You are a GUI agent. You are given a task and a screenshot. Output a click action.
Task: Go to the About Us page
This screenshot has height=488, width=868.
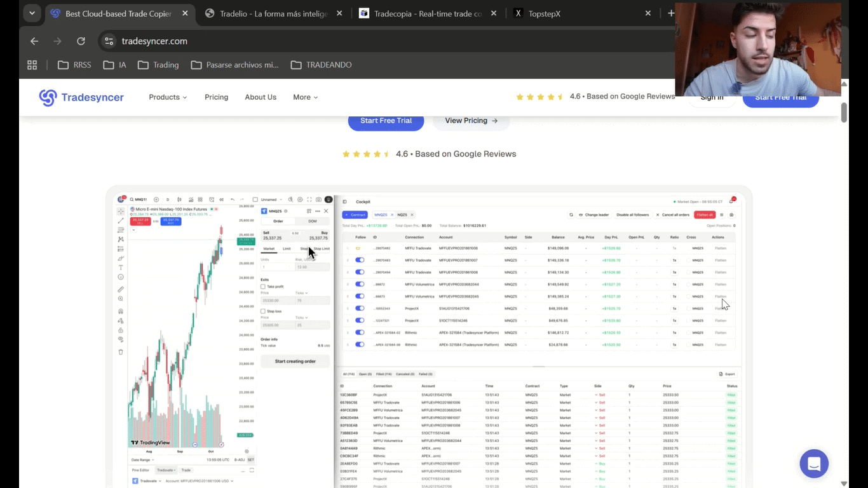(261, 97)
